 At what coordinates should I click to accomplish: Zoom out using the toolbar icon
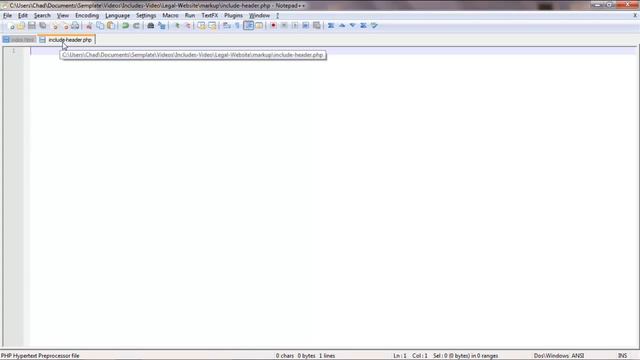(188, 26)
